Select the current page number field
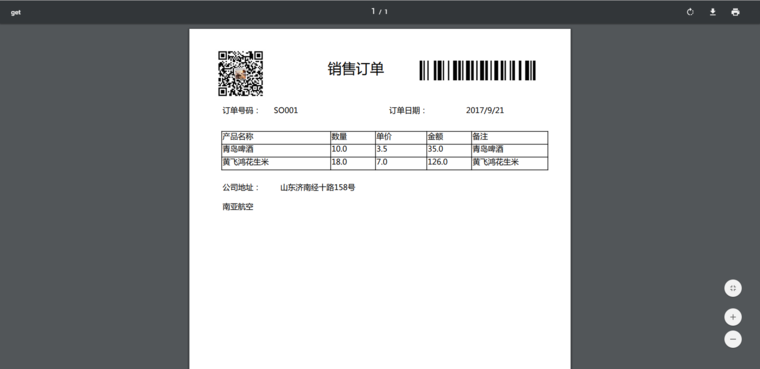Image resolution: width=760 pixels, height=369 pixels. 373,11
